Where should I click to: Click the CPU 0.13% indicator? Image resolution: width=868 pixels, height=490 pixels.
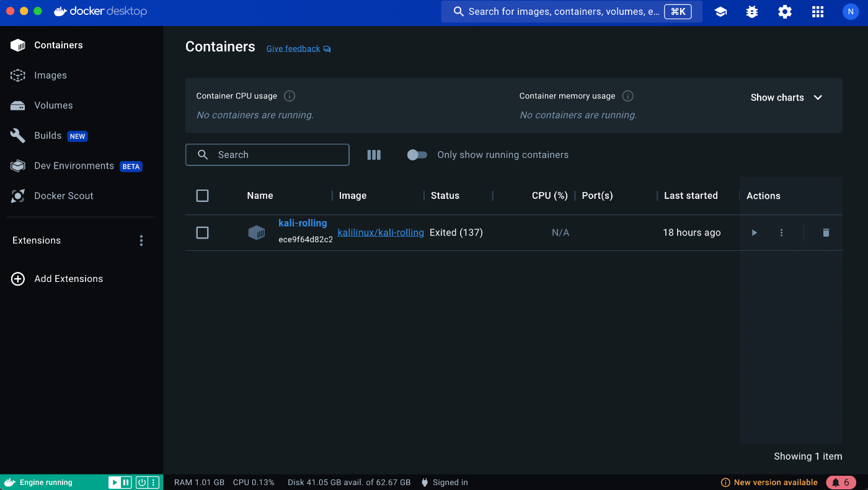coord(254,483)
